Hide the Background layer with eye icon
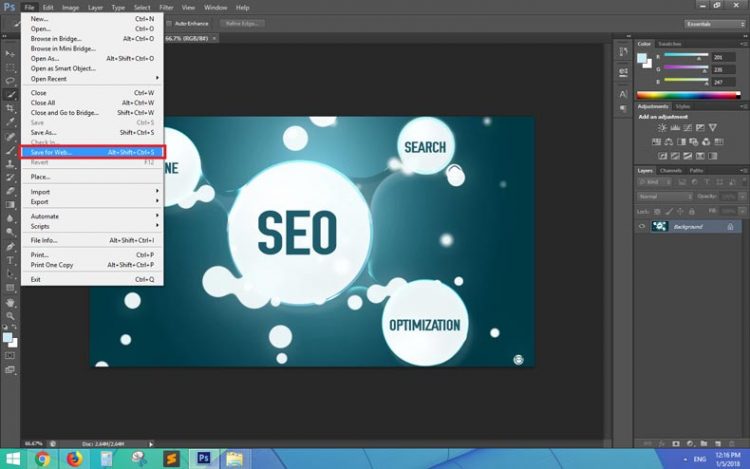 [x=642, y=227]
